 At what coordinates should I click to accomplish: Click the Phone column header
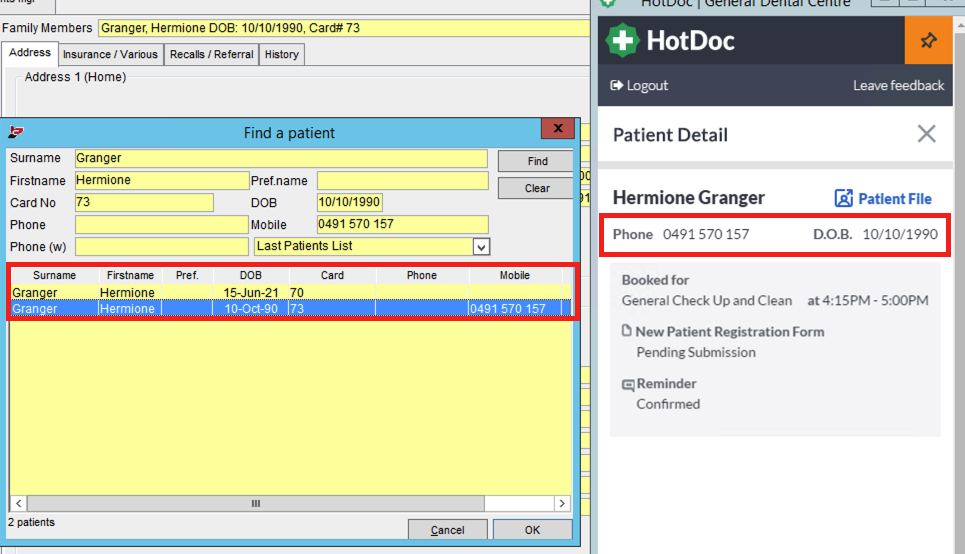point(422,275)
